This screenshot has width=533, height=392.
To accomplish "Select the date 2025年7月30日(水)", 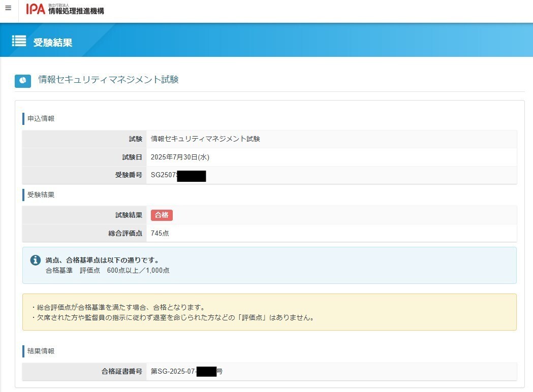I will (x=180, y=157).
